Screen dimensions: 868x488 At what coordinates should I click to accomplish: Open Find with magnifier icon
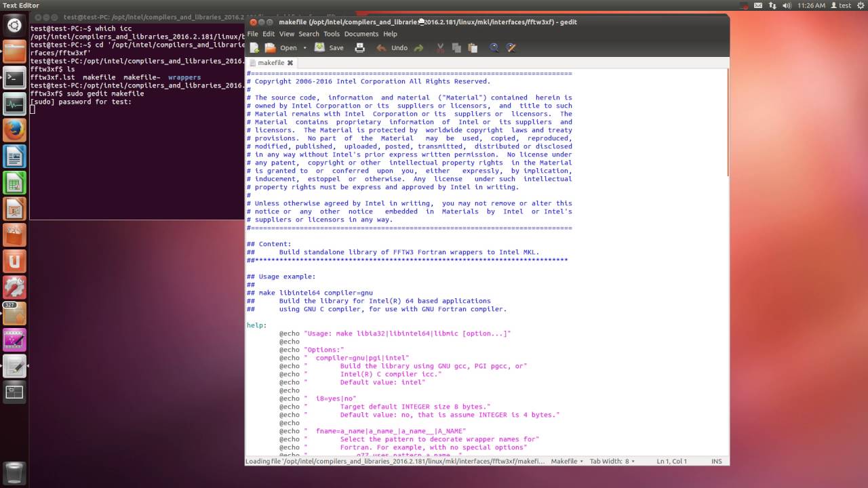coord(494,48)
